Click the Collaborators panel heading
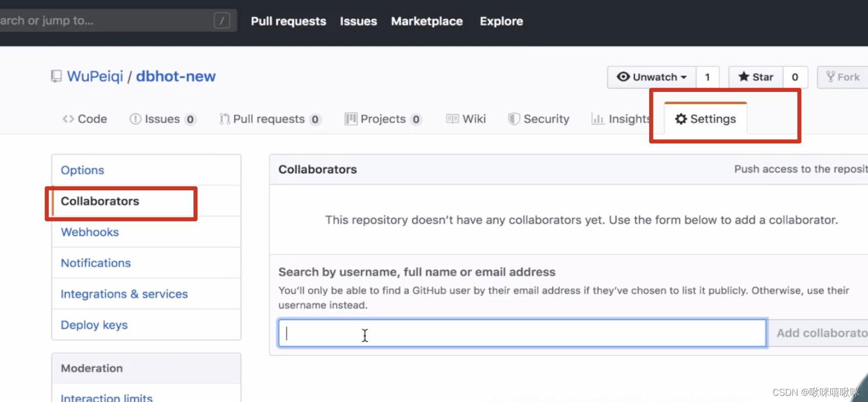This screenshot has width=868, height=402. [318, 169]
